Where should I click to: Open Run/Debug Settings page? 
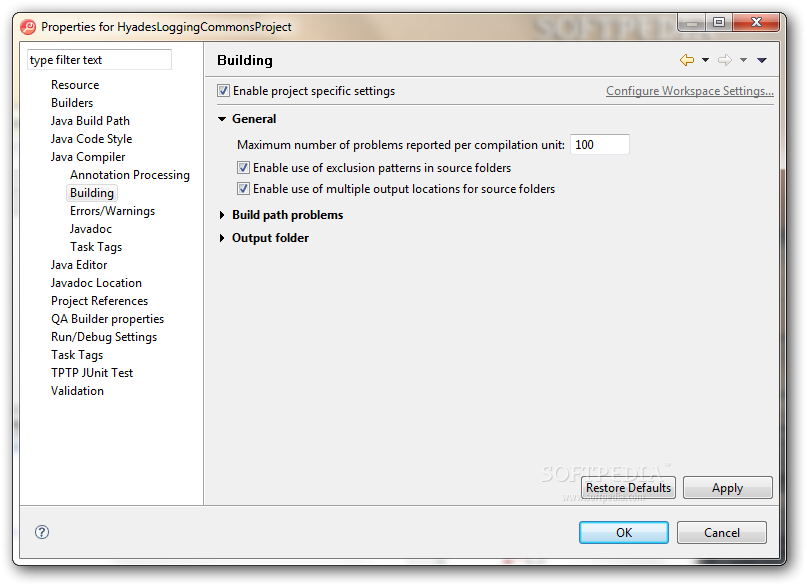[103, 337]
